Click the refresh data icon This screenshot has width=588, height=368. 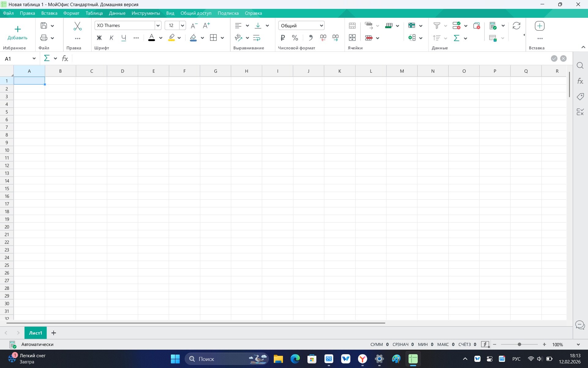[516, 26]
